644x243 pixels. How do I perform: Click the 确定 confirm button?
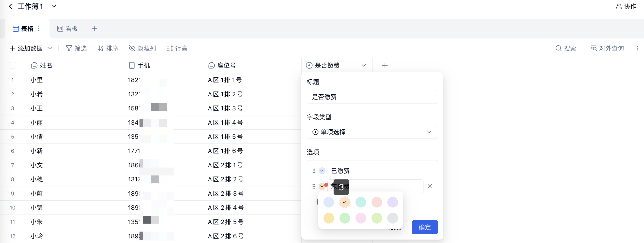coord(424,227)
